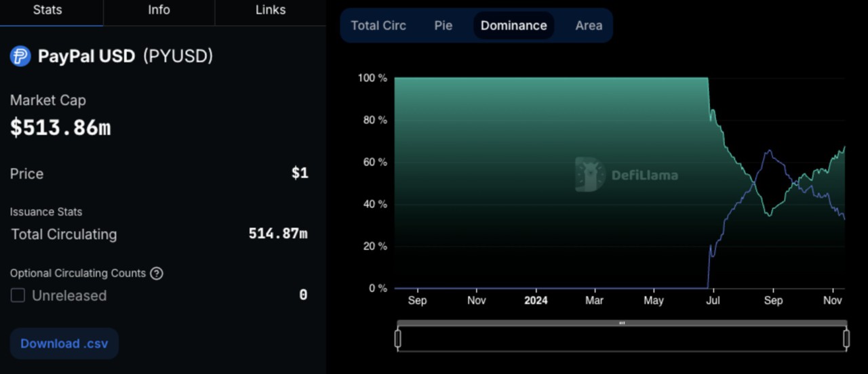Click the right handle of range slider
This screenshot has height=374, width=868.
(846, 338)
